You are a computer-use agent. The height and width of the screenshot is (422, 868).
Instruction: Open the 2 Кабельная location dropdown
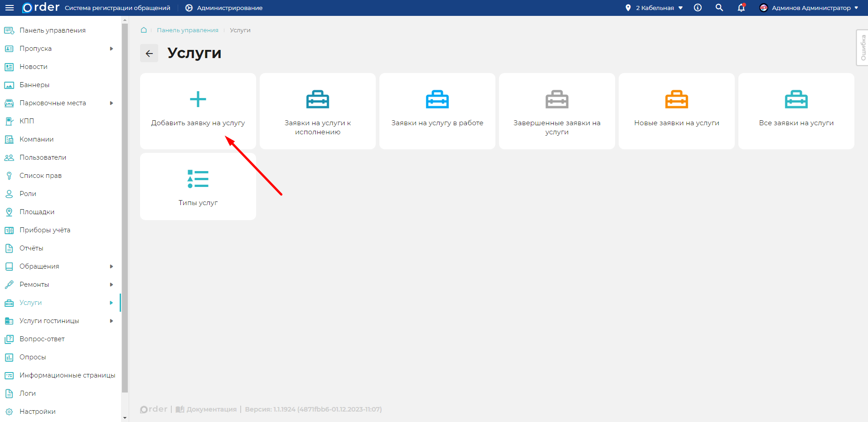654,8
